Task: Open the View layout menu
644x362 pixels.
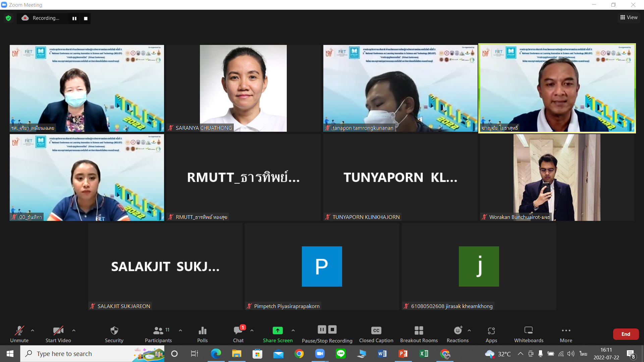Action: (x=629, y=17)
